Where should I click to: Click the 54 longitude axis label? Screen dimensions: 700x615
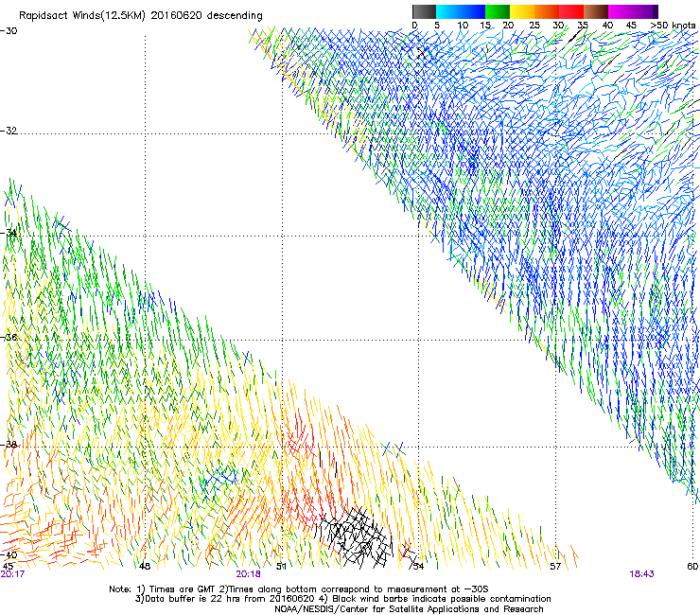point(418,566)
